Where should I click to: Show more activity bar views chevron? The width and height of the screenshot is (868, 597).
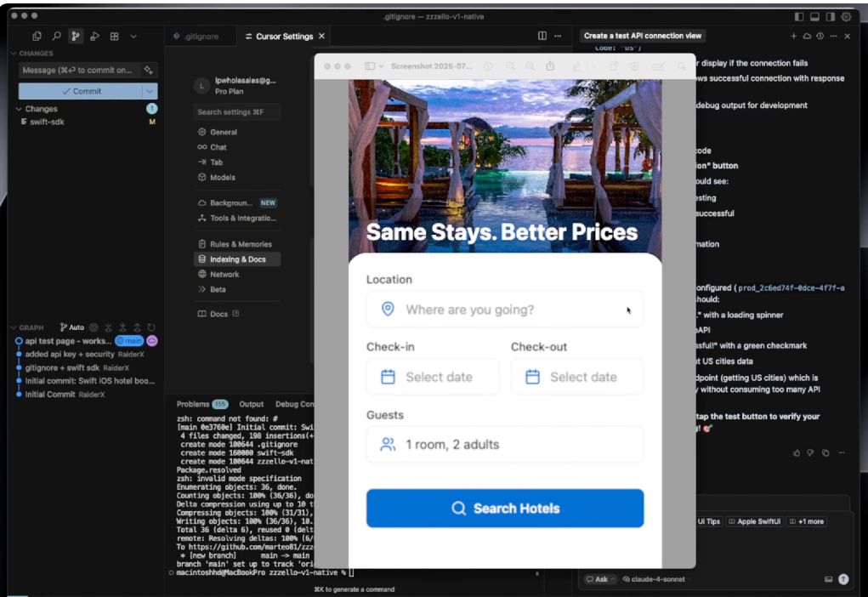(133, 37)
